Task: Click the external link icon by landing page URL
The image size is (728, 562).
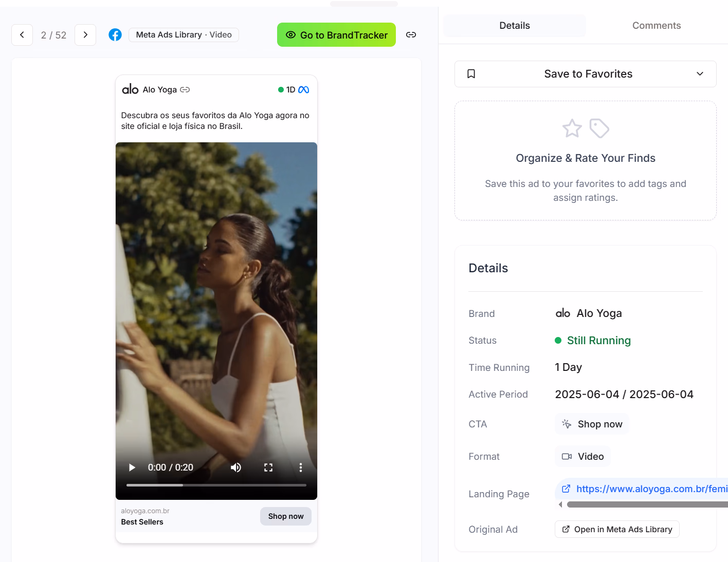Action: (x=566, y=489)
